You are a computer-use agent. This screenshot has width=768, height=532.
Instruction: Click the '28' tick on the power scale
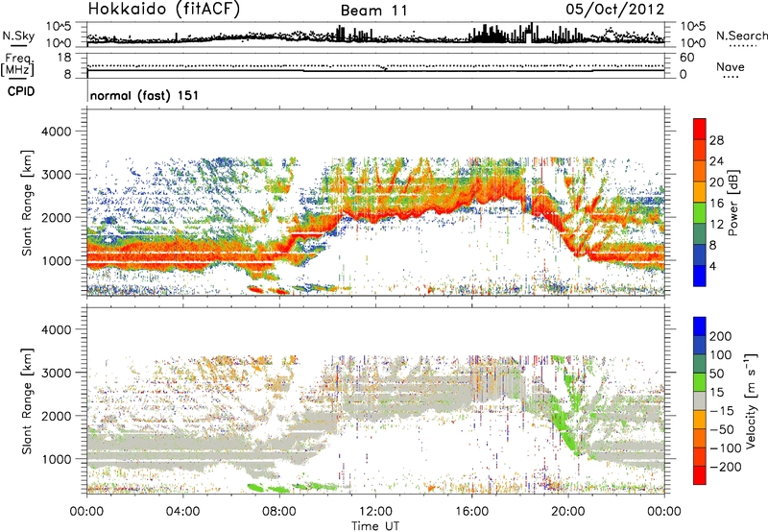(716, 140)
